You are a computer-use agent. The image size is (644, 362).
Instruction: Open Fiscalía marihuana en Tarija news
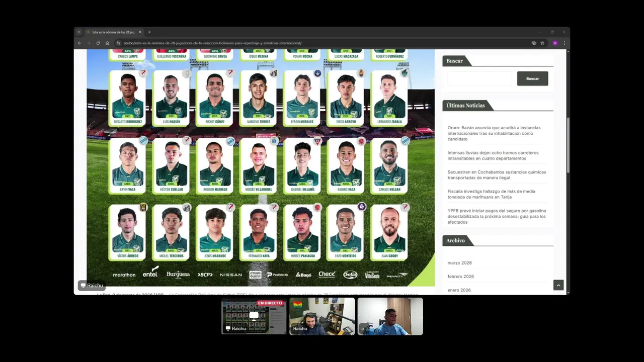coord(491,194)
